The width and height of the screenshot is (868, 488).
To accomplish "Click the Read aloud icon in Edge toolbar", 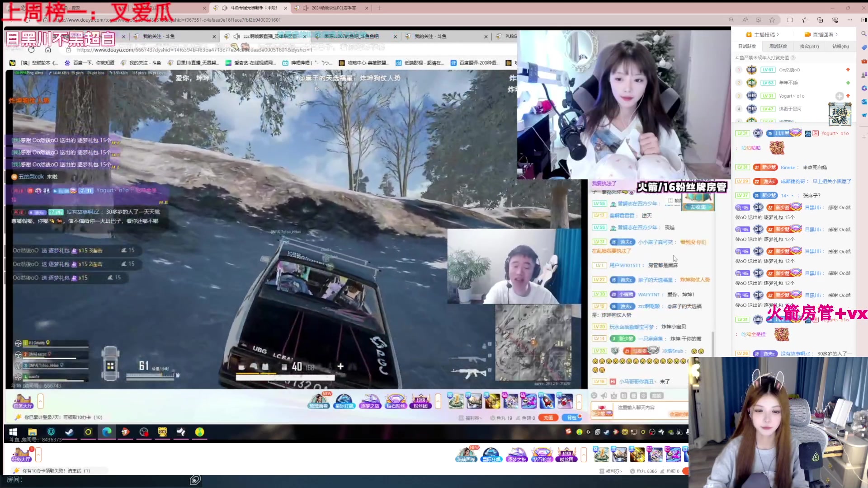I will click(745, 20).
